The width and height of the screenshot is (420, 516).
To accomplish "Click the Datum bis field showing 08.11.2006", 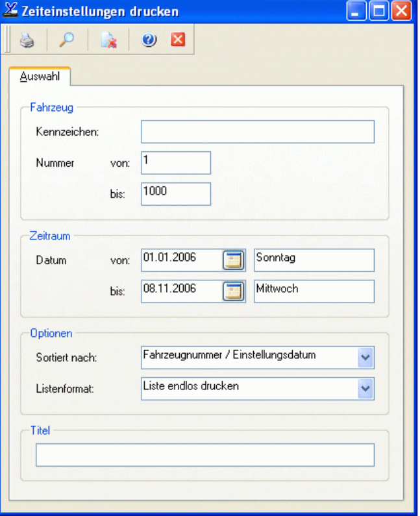I will pos(180,291).
